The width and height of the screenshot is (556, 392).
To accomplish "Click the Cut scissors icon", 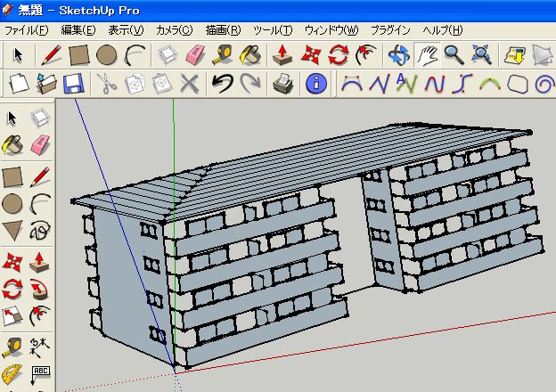I will [x=106, y=84].
